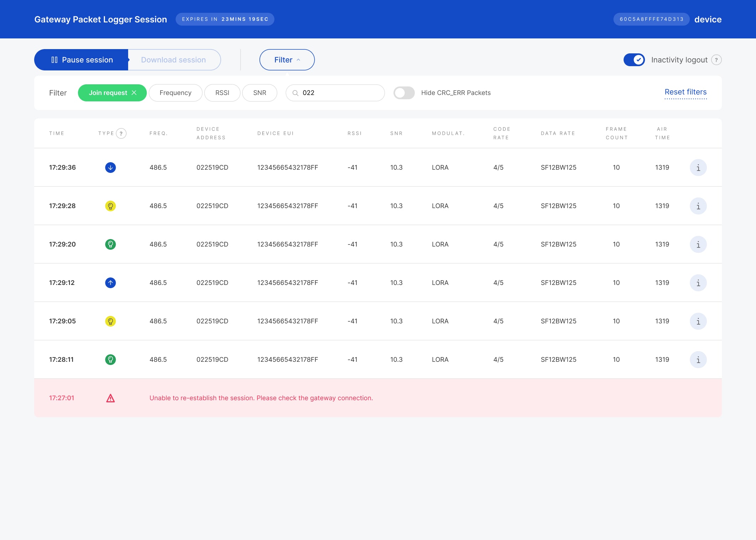Screen dimensions: 756x540
Task: Collapse the Filter dropdown panel
Action: (287, 60)
